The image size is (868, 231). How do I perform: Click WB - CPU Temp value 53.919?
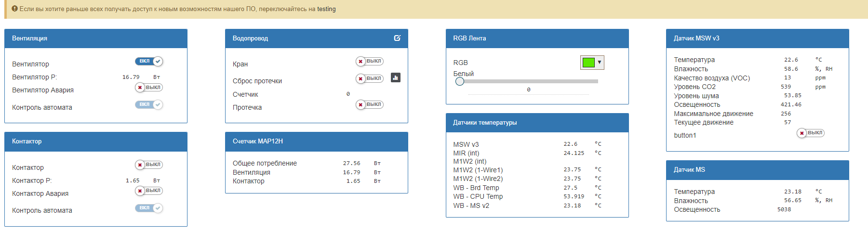[574, 196]
